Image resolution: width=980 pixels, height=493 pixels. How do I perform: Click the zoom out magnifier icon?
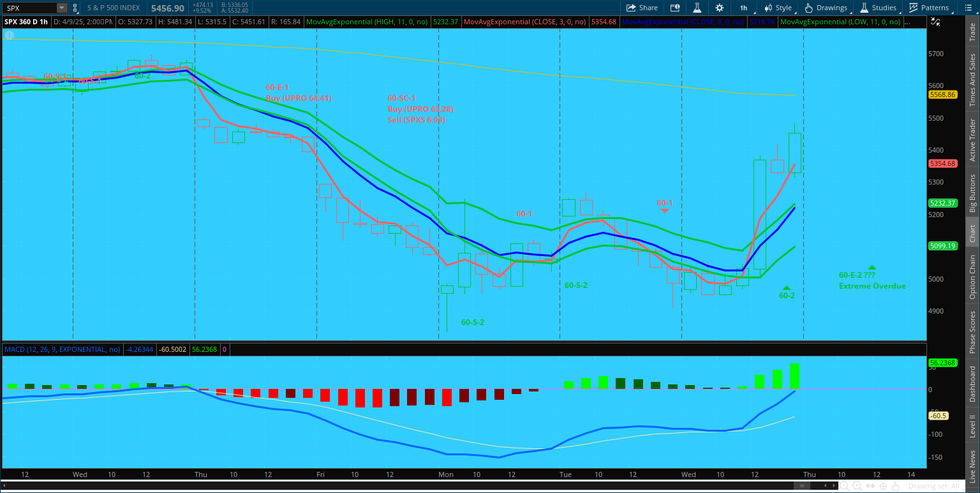pyautogui.click(x=845, y=487)
